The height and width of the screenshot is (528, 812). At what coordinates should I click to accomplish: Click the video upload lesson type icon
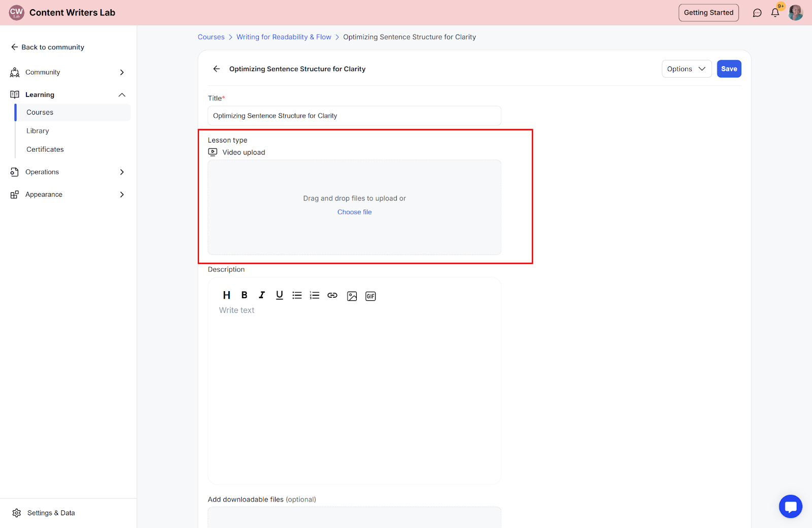213,152
